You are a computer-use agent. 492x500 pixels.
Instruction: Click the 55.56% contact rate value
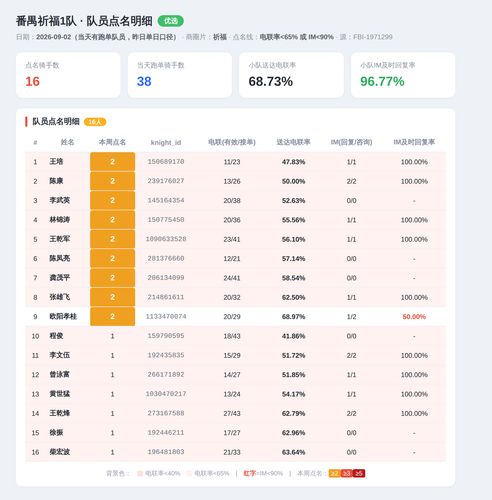click(x=293, y=220)
